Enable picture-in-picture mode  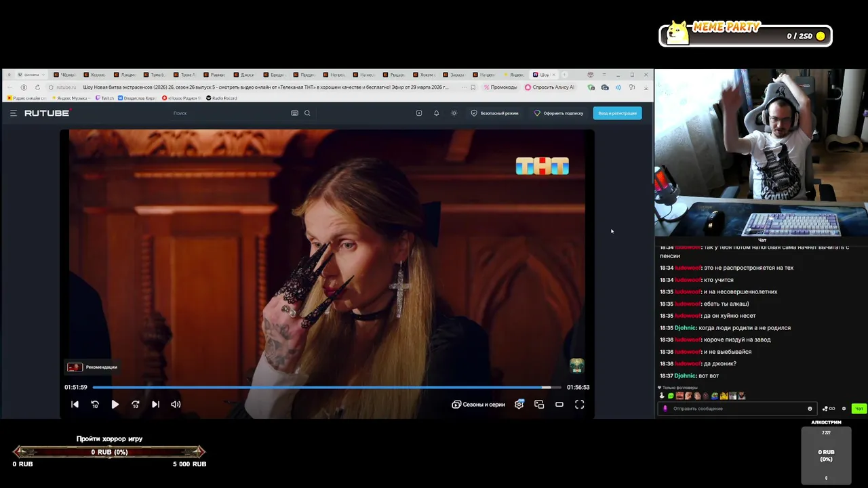tap(539, 405)
